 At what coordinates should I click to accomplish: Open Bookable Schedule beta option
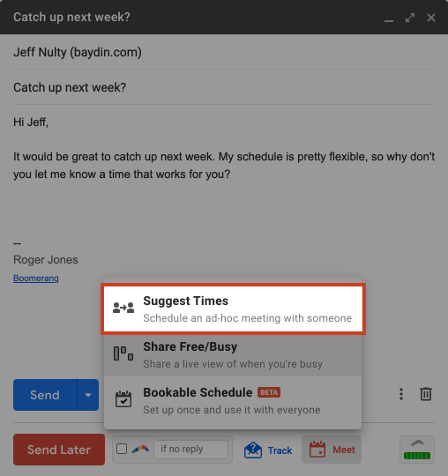pos(233,401)
